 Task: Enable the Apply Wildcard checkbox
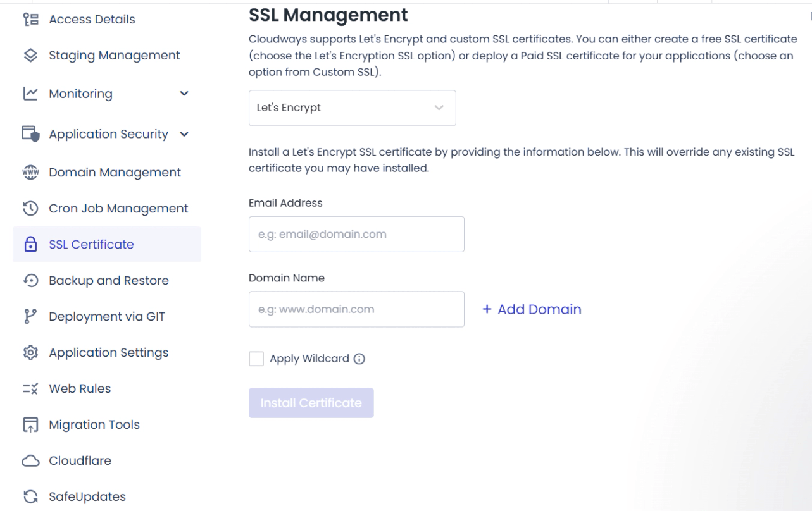click(x=256, y=359)
